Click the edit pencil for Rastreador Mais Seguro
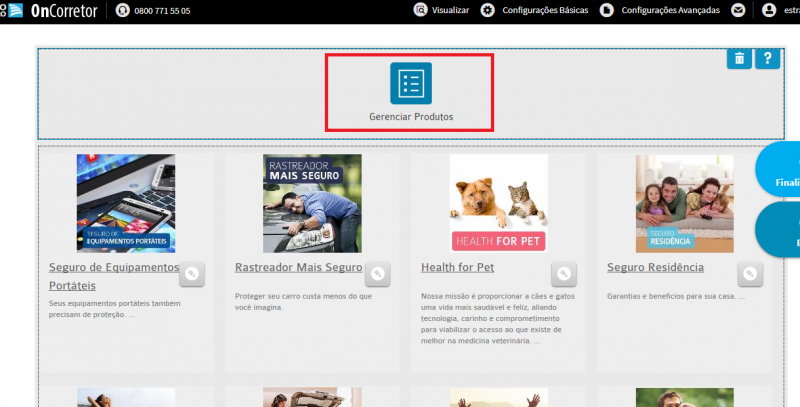 [x=378, y=274]
